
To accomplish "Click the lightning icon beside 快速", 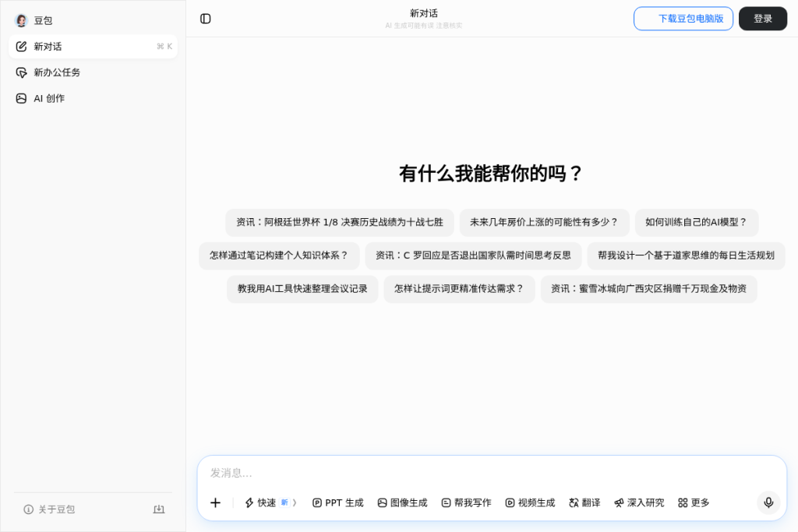I will [x=249, y=502].
